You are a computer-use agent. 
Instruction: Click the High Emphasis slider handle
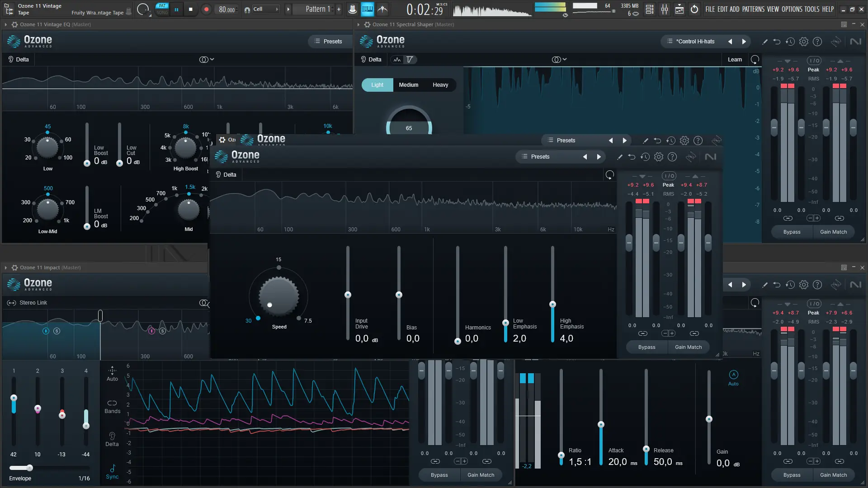pyautogui.click(x=552, y=304)
